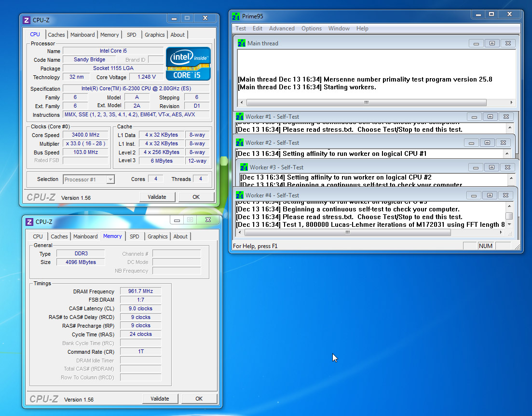
Task: Maximize the Worker #4 Self-Test window
Action: [490, 195]
